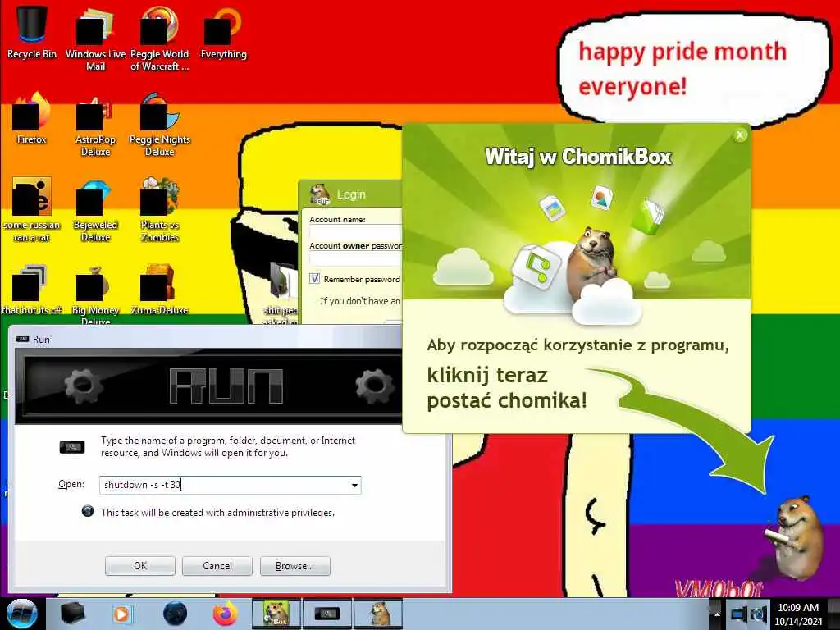Screen dimensions: 840x630
Task: Select the partly hidden 'shit' folder icon
Action: 281,292
